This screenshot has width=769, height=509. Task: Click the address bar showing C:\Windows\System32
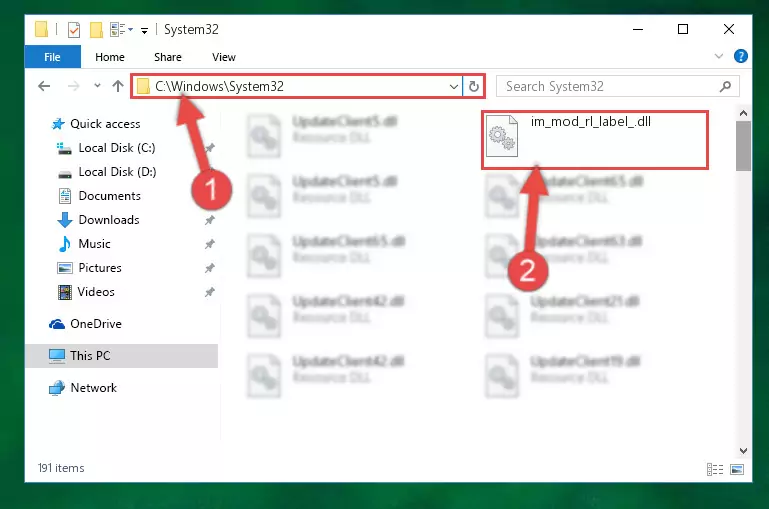(x=297, y=86)
